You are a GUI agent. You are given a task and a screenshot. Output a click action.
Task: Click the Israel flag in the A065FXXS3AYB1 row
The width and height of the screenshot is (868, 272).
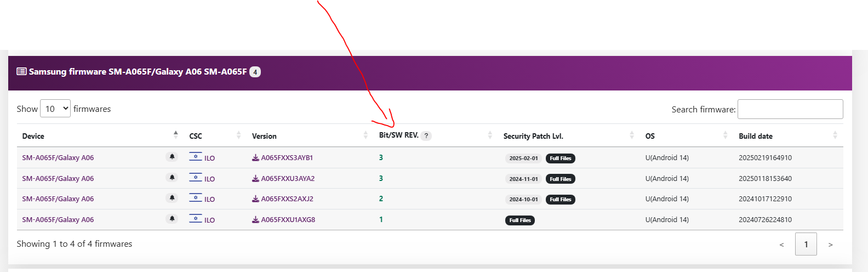pyautogui.click(x=196, y=157)
